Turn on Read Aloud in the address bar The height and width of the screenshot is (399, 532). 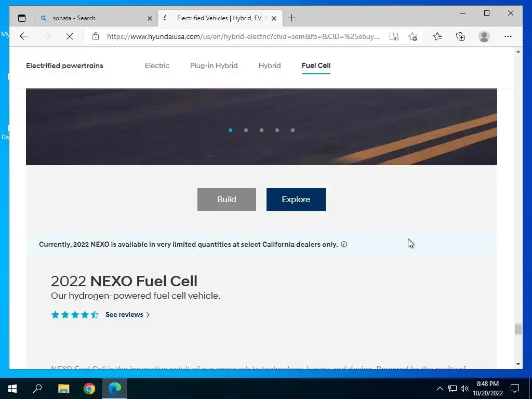394,37
